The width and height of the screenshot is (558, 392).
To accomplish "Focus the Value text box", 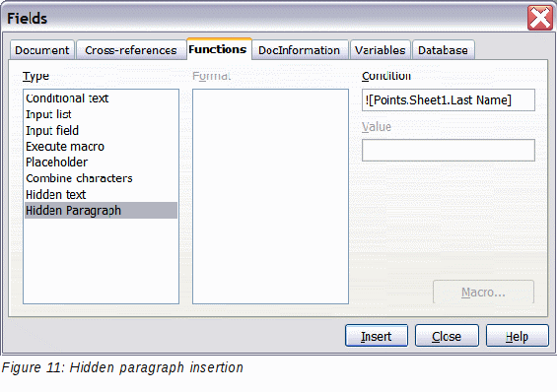I will pos(448,151).
